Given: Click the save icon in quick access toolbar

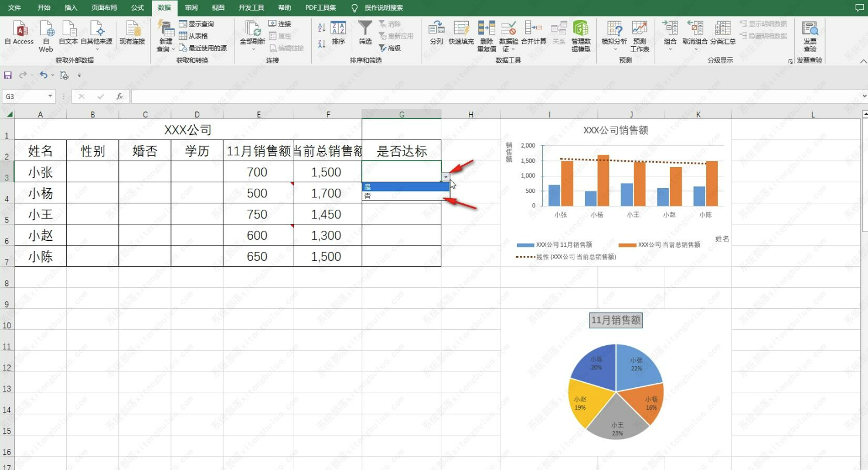Looking at the screenshot, I should click(8, 76).
